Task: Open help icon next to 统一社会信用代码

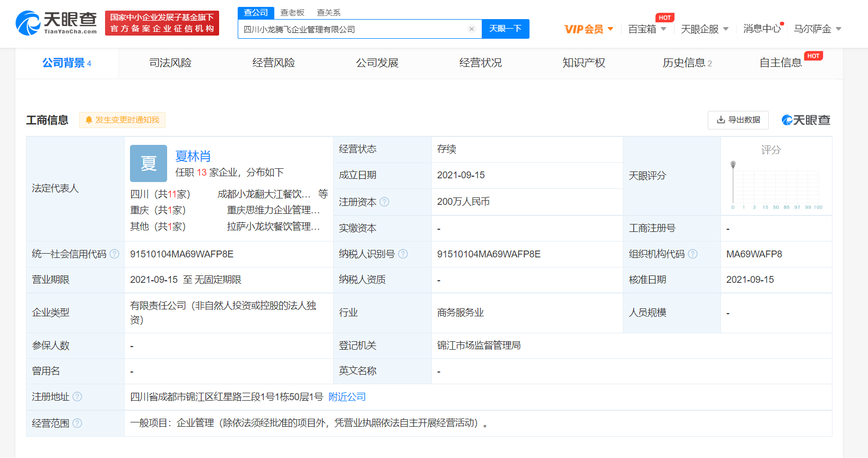Action: point(115,254)
